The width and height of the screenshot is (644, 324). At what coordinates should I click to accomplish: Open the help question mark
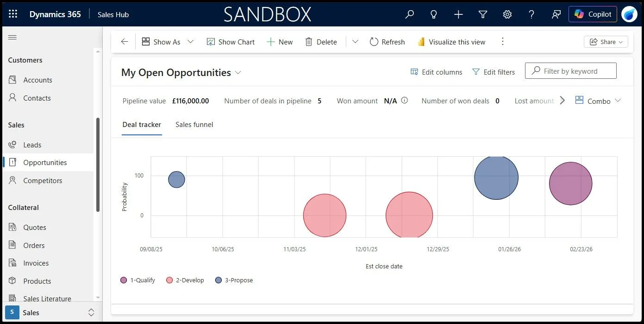531,14
